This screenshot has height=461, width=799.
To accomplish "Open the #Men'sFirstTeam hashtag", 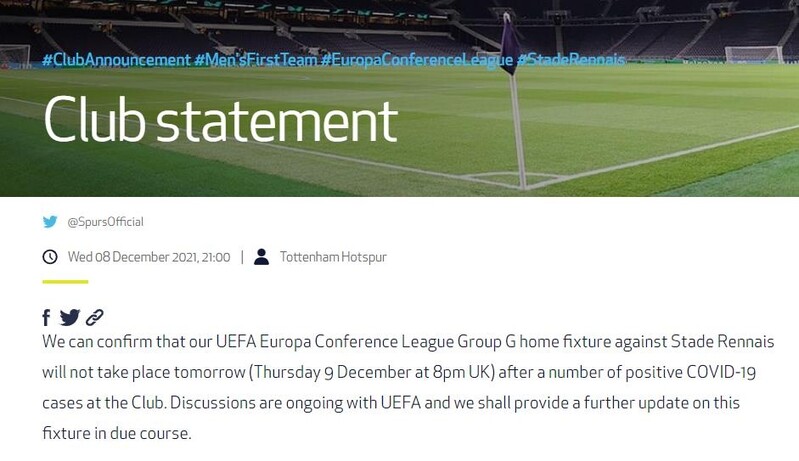I will [255, 60].
